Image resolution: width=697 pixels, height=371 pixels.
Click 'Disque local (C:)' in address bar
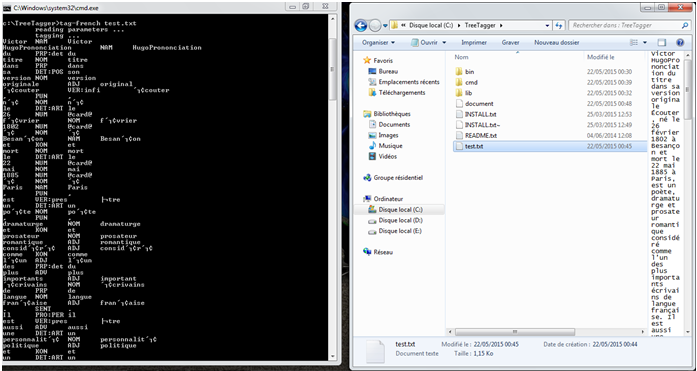431,25
